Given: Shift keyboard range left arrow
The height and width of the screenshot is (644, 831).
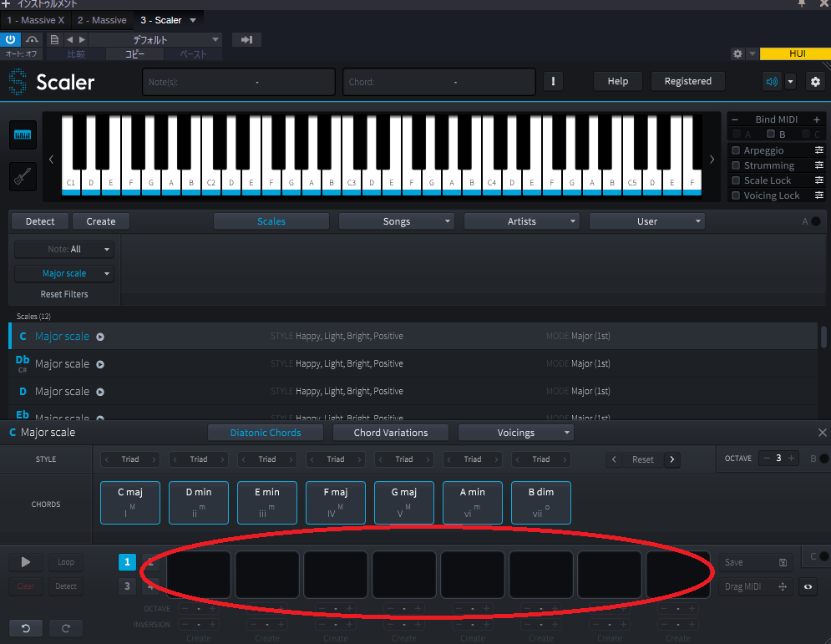Looking at the screenshot, I should (x=52, y=159).
